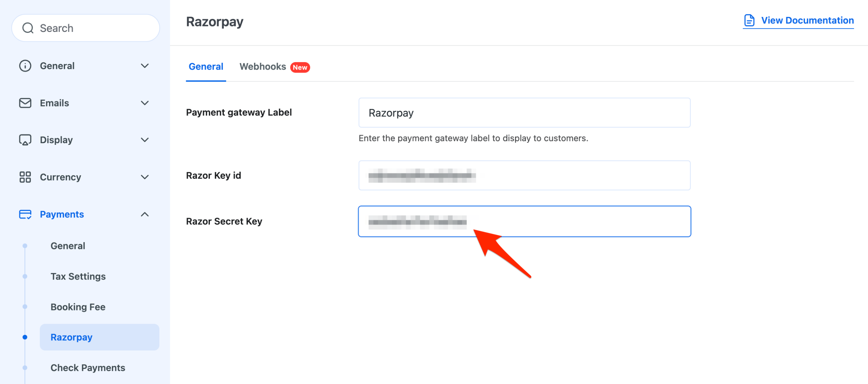Click the Currency grid icon
This screenshot has width=868, height=384.
(x=25, y=177)
